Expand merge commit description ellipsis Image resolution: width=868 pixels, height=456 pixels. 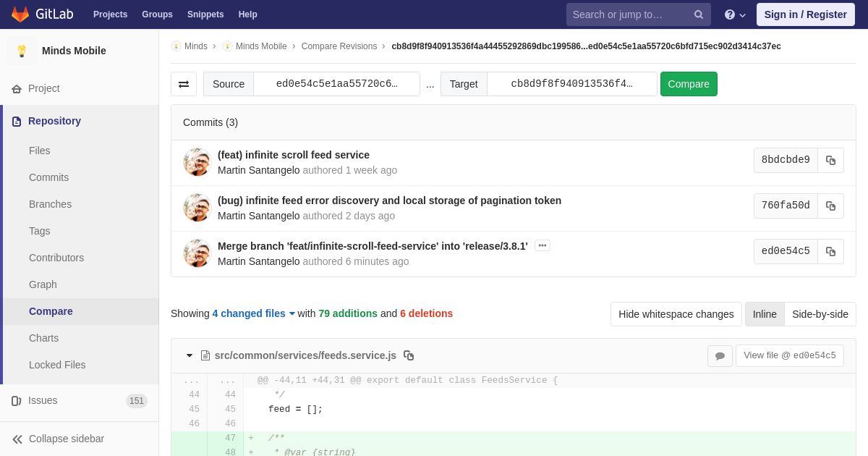point(542,246)
